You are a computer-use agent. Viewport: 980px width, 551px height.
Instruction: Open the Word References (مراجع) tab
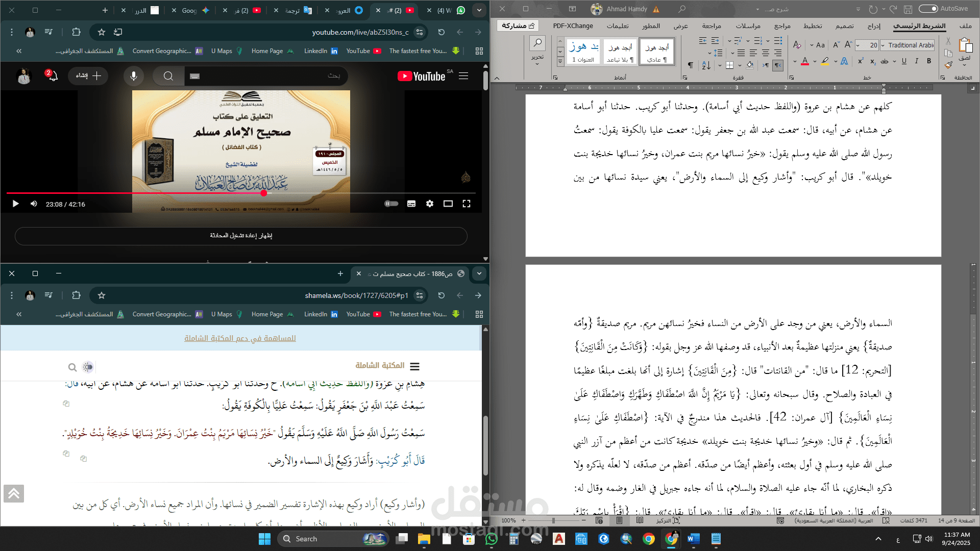(x=782, y=26)
